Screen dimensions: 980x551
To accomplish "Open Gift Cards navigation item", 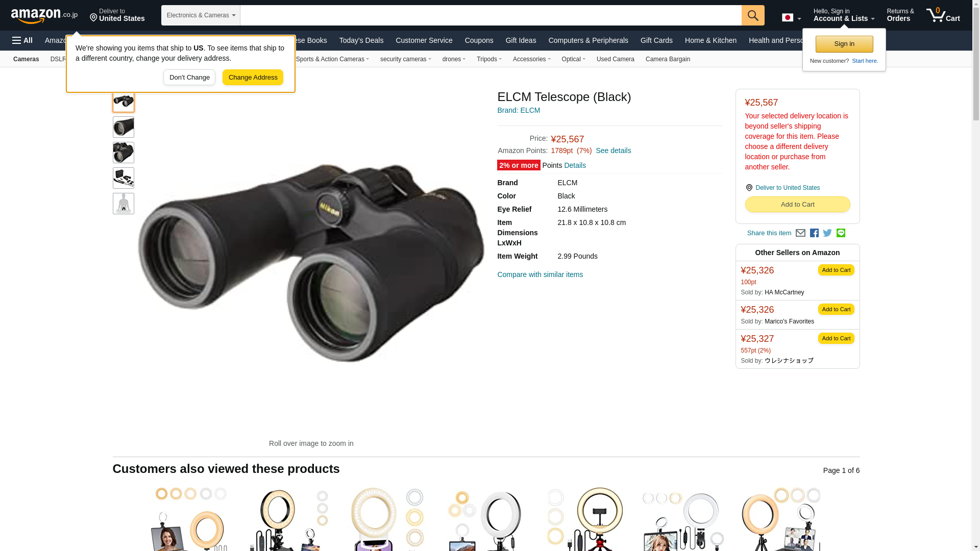I will (656, 40).
